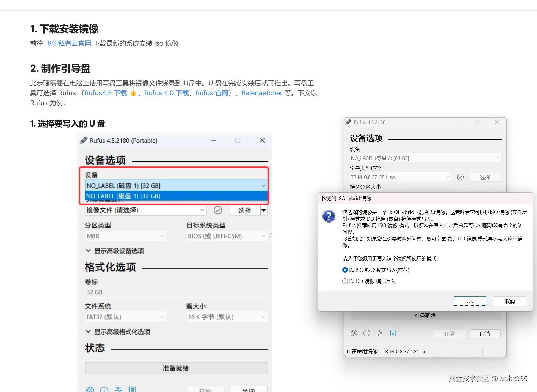Click the heading 2. 制作引导盘
The width and height of the screenshot is (537, 392).
tap(60, 68)
